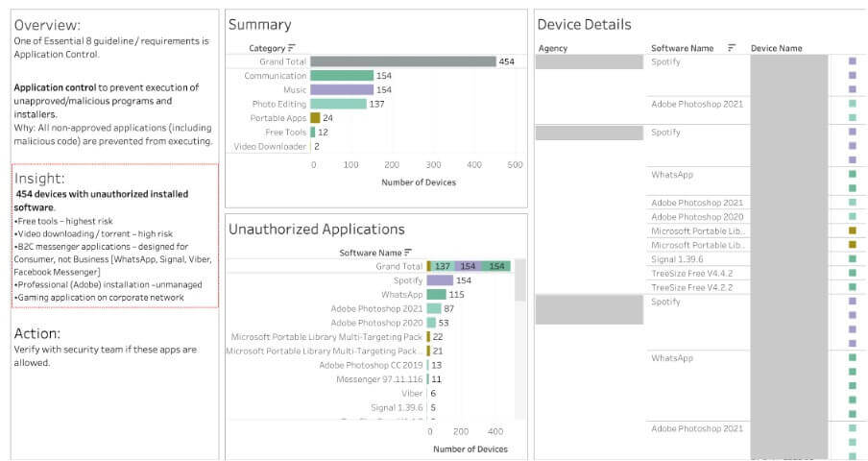Select the Adobe Photoshop 2020 bar showing 53
The height and width of the screenshot is (461, 868).
(x=431, y=323)
